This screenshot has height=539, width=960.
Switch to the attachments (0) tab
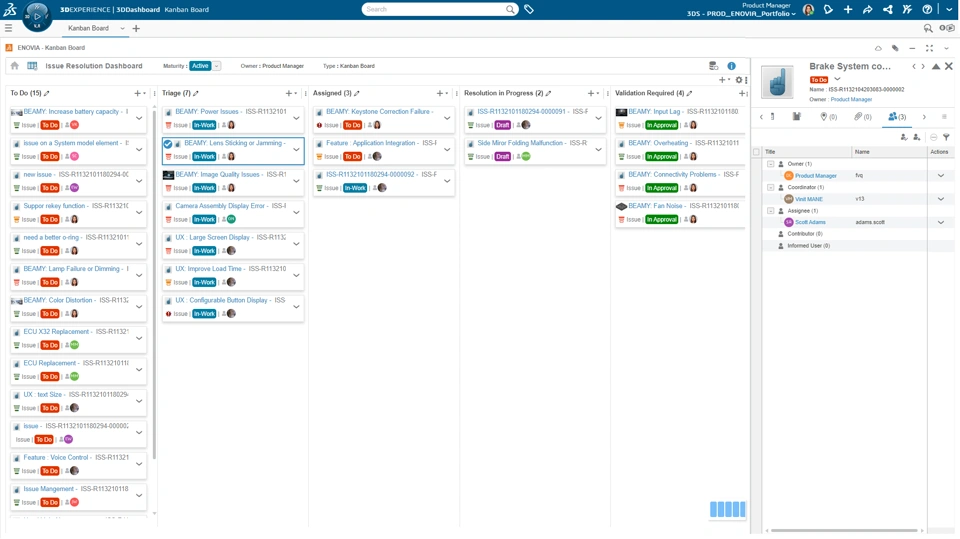point(863,116)
